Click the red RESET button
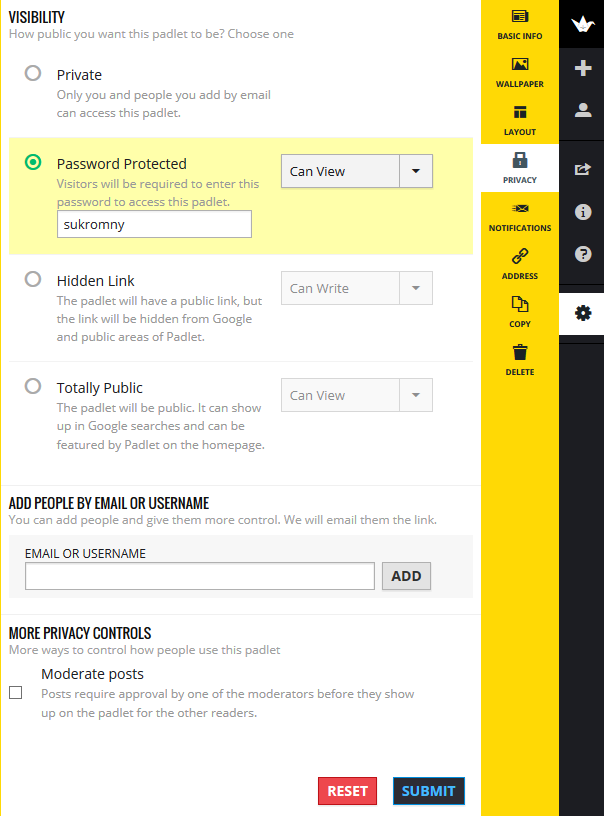The image size is (604, 816). coord(348,791)
